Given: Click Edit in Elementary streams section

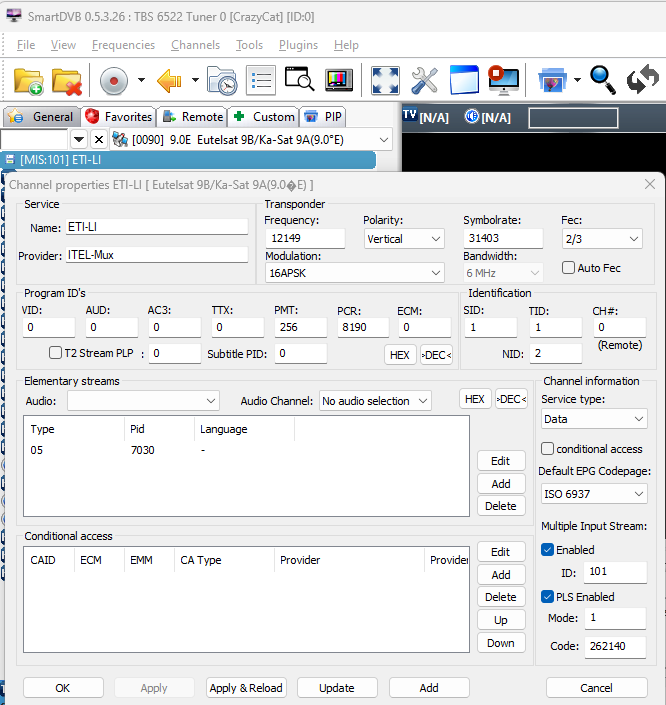Looking at the screenshot, I should tap(501, 461).
